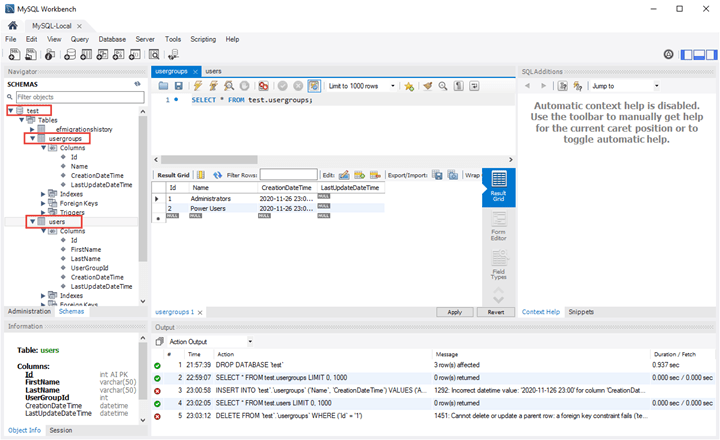The image size is (720, 440).
Task: Refresh result grid data icon
Action: (218, 175)
